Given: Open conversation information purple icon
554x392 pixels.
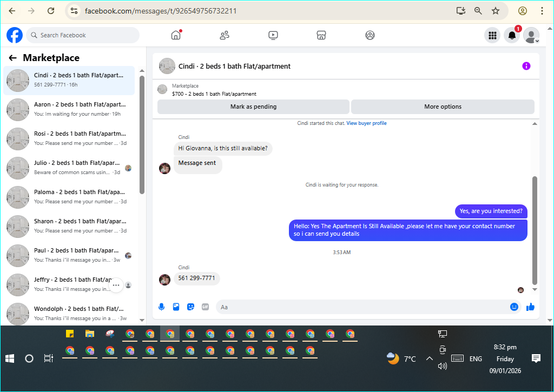Looking at the screenshot, I should (526, 66).
